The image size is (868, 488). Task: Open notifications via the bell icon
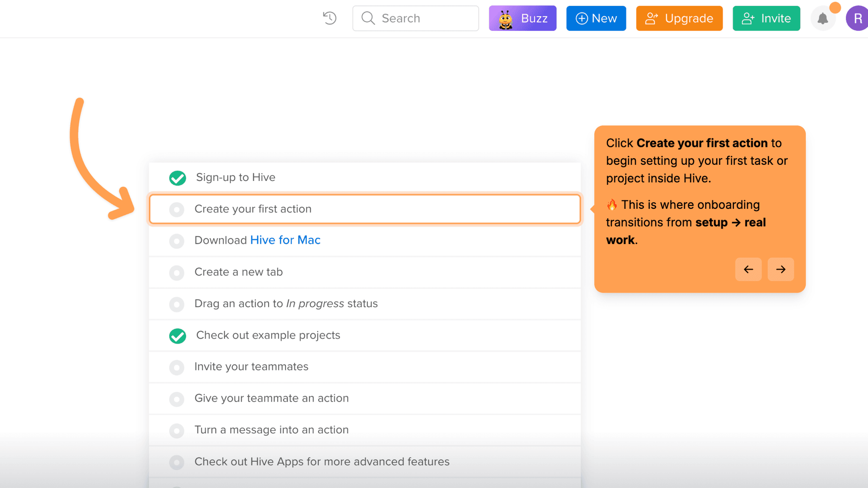coord(823,19)
